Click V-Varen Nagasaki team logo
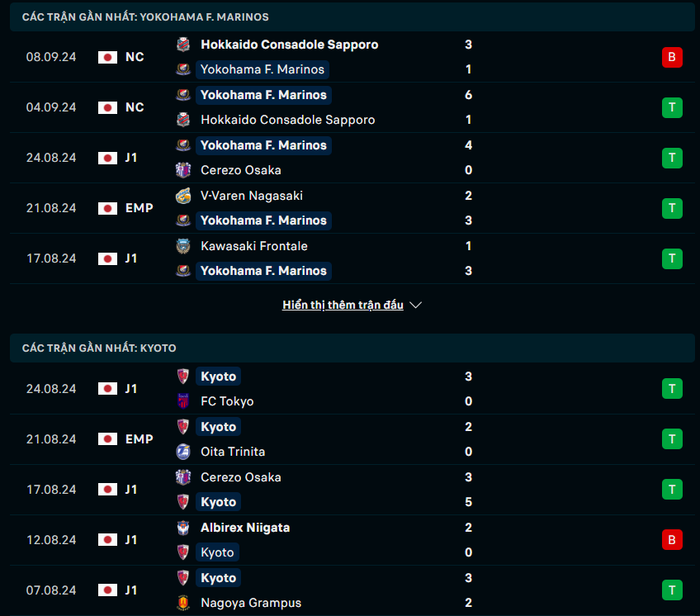Image resolution: width=700 pixels, height=616 pixels. point(183,196)
